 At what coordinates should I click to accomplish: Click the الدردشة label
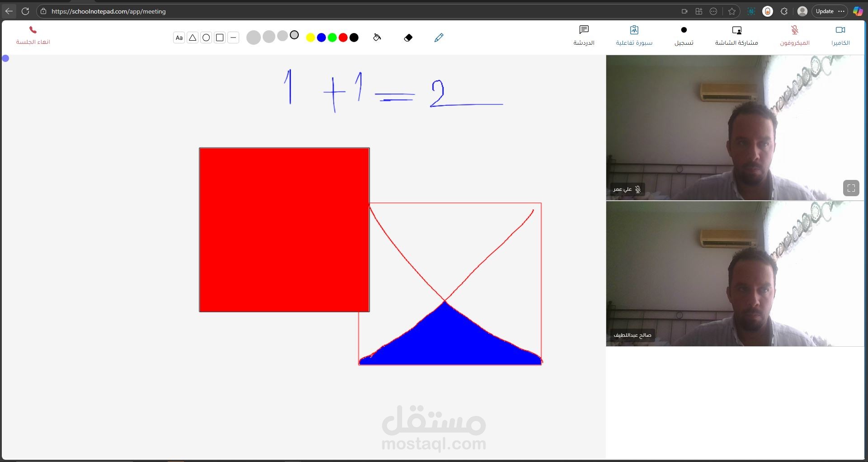pyautogui.click(x=584, y=43)
